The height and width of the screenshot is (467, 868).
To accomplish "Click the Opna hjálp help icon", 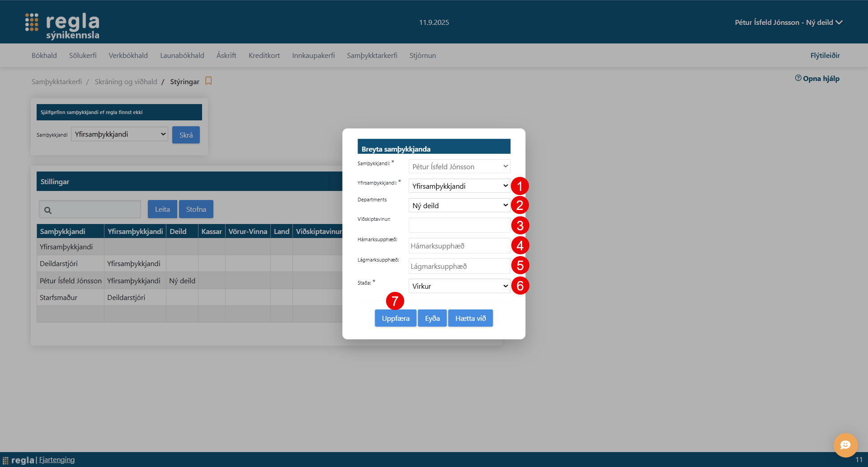I will [798, 78].
